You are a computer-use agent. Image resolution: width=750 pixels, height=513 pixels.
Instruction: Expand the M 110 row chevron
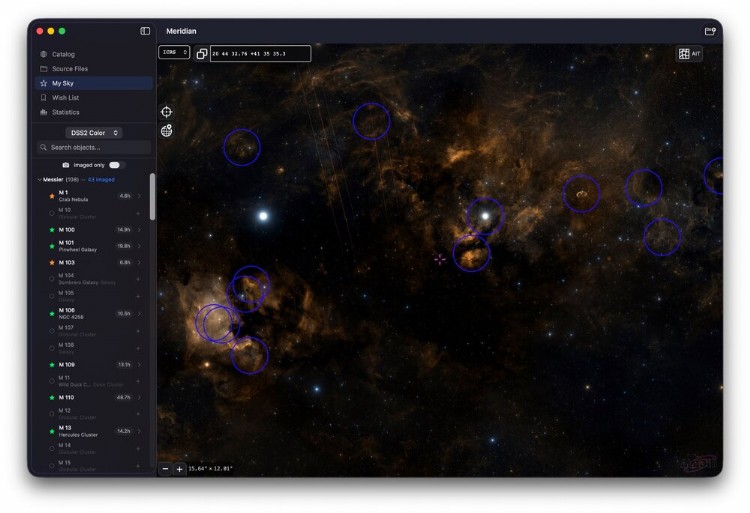(139, 398)
